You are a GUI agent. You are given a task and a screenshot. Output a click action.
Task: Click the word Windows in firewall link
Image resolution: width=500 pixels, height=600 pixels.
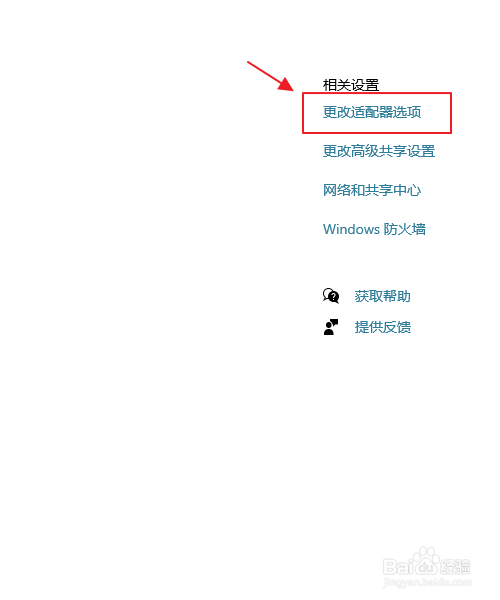click(351, 229)
